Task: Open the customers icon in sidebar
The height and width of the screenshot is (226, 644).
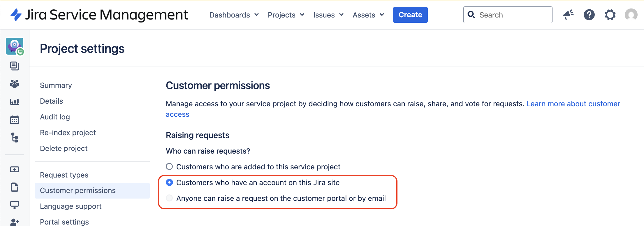Action: click(x=15, y=84)
